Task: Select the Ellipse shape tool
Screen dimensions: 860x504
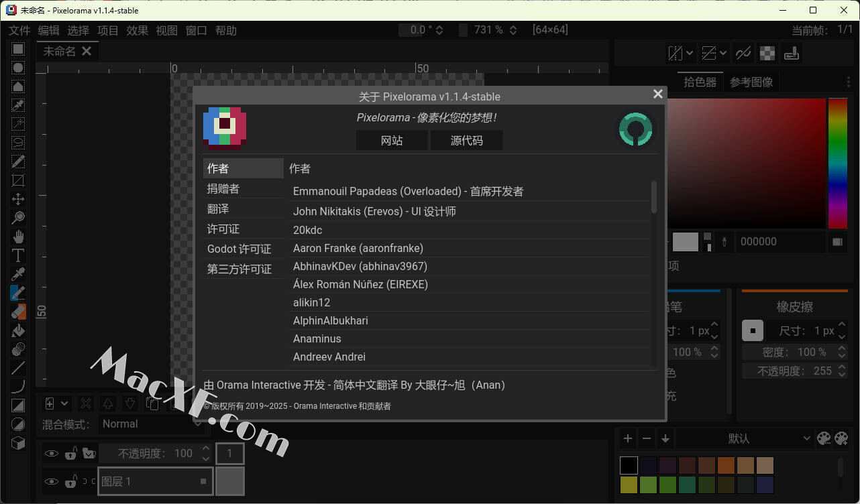Action: pyautogui.click(x=18, y=424)
